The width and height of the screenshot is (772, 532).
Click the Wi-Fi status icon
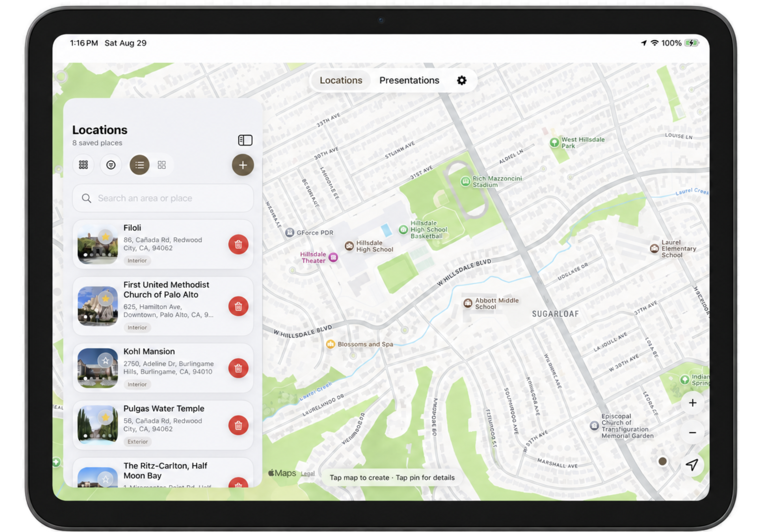point(655,43)
